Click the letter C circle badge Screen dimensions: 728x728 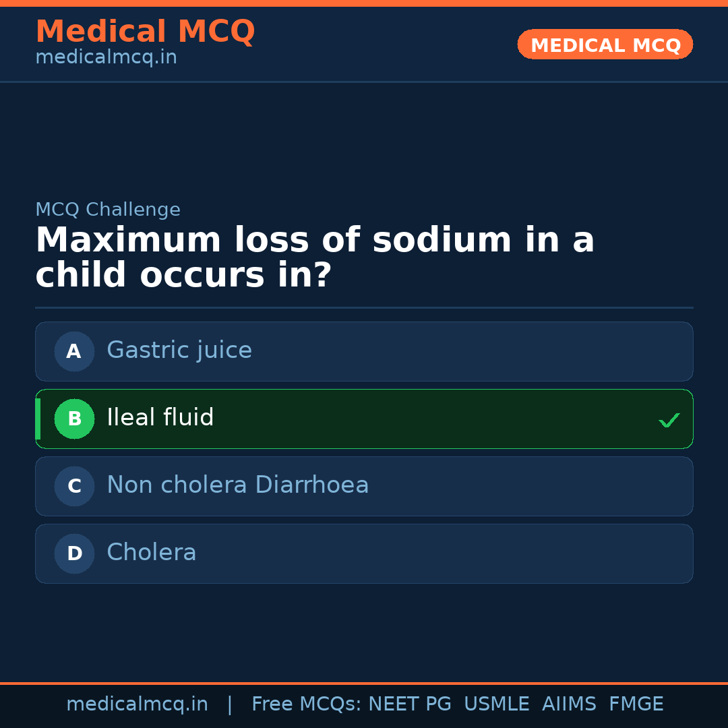pyautogui.click(x=74, y=486)
